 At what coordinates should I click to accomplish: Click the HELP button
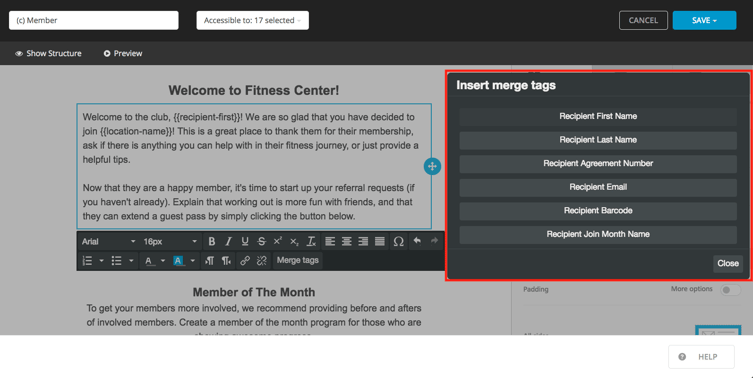click(x=701, y=357)
